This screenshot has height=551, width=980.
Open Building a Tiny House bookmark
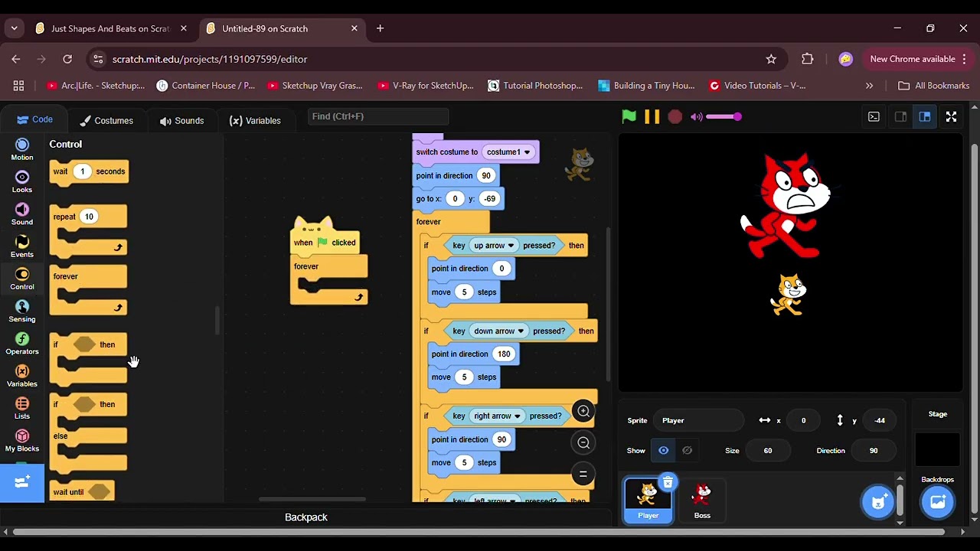click(647, 86)
